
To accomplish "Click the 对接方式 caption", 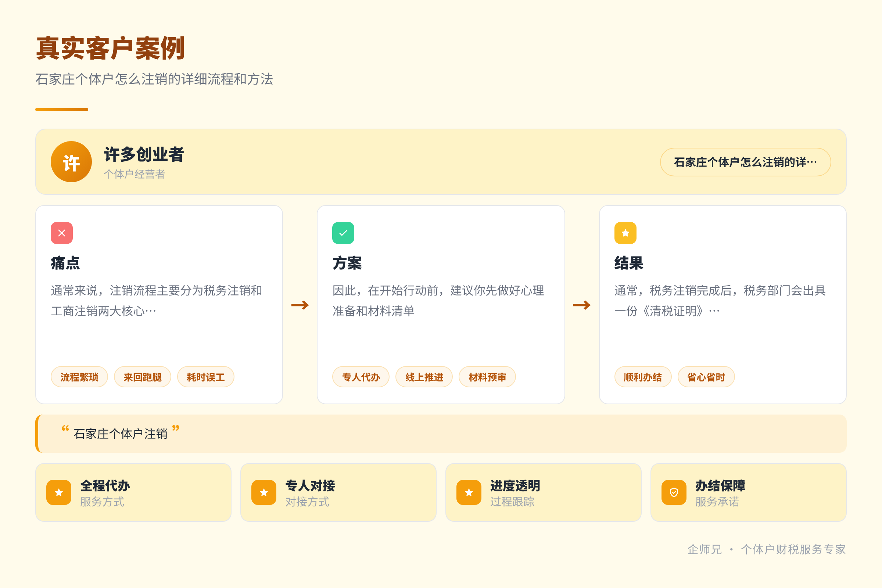I will [x=307, y=502].
